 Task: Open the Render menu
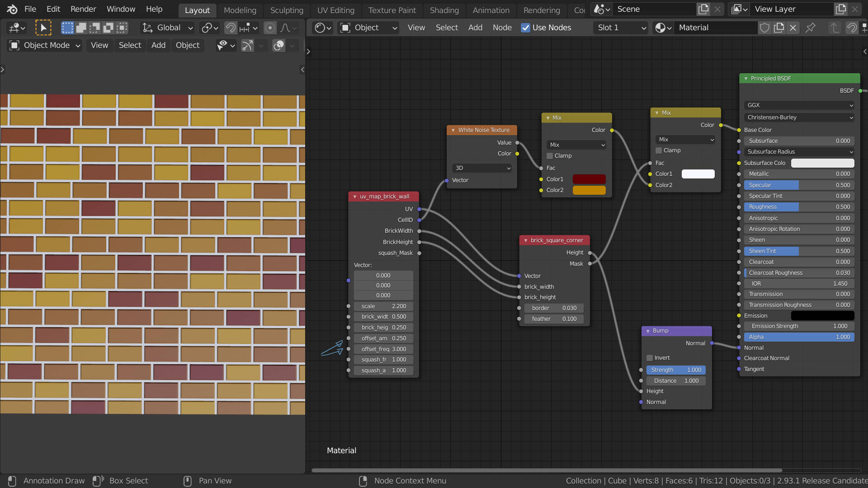tap(83, 9)
